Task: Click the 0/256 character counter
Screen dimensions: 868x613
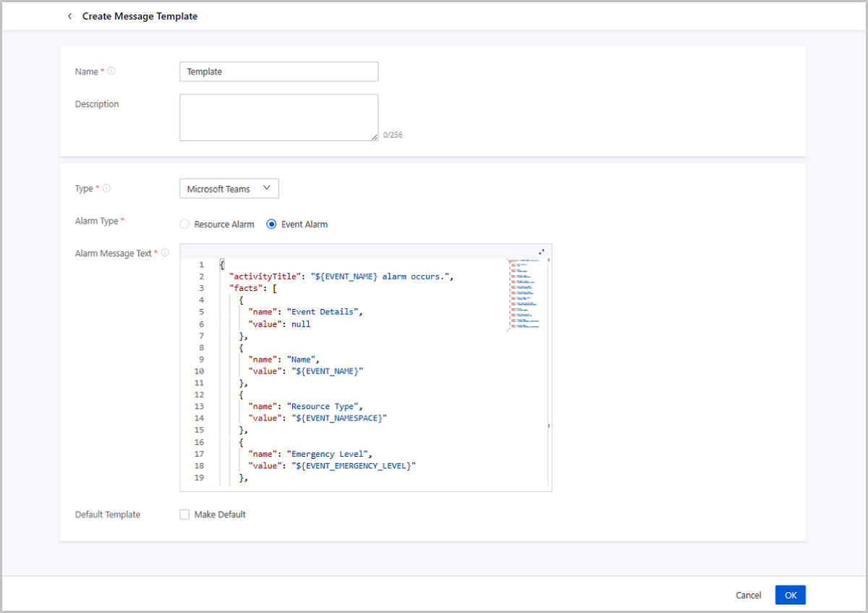Action: tap(393, 135)
